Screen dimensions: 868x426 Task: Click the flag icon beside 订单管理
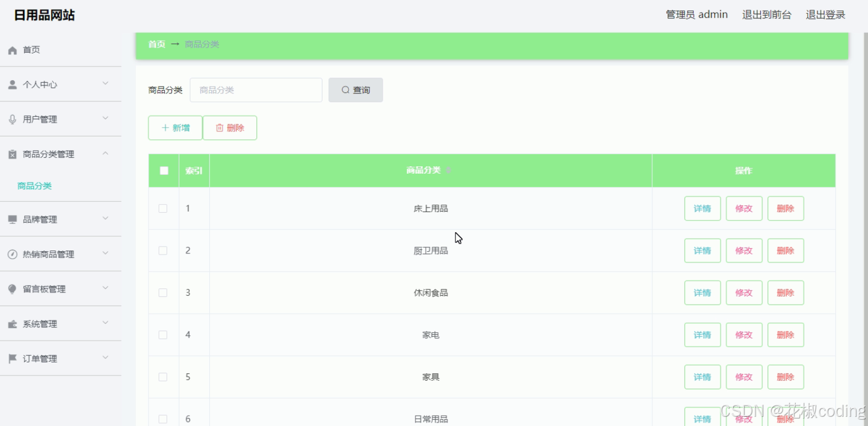13,359
